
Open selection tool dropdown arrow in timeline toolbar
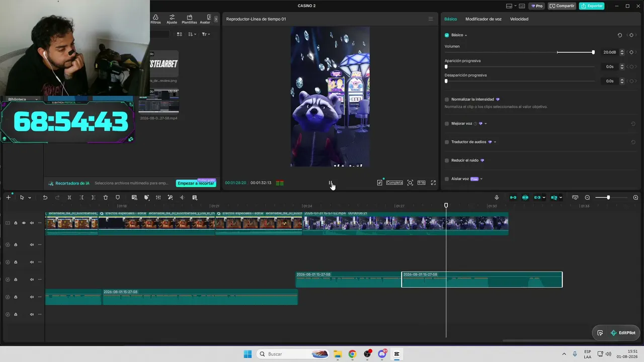(x=29, y=198)
